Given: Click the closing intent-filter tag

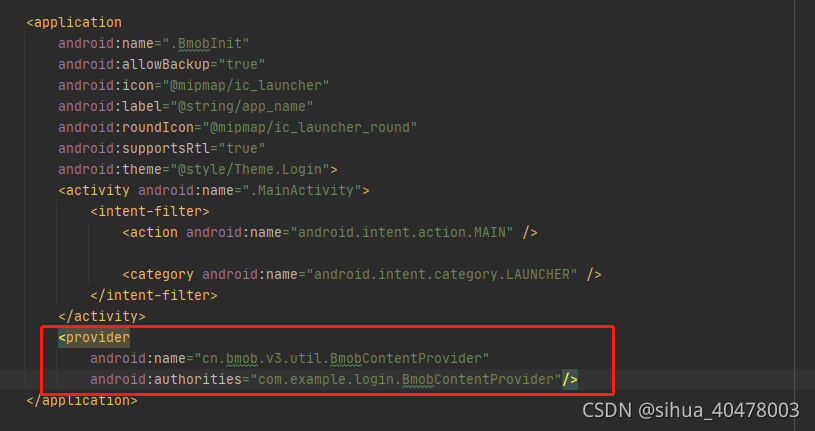Looking at the screenshot, I should coord(154,295).
